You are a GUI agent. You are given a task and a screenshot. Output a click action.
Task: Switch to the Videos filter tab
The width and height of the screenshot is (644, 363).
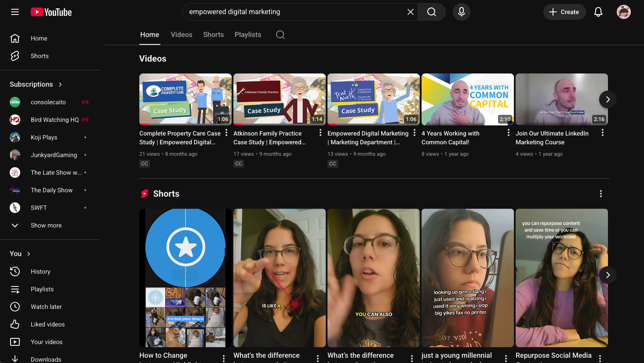(181, 34)
